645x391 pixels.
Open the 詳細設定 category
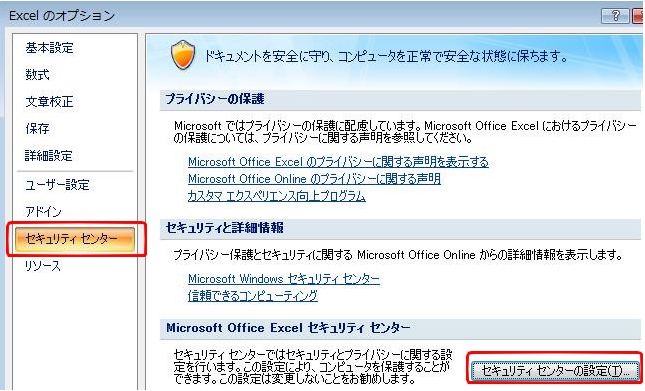pyautogui.click(x=49, y=156)
